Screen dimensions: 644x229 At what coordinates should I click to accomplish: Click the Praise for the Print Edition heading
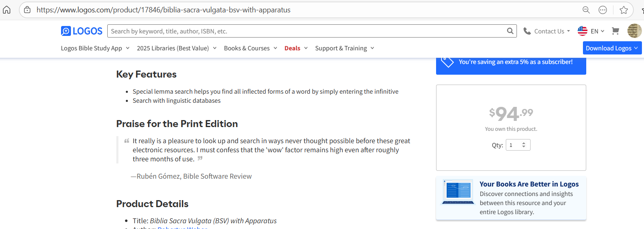[x=177, y=124]
